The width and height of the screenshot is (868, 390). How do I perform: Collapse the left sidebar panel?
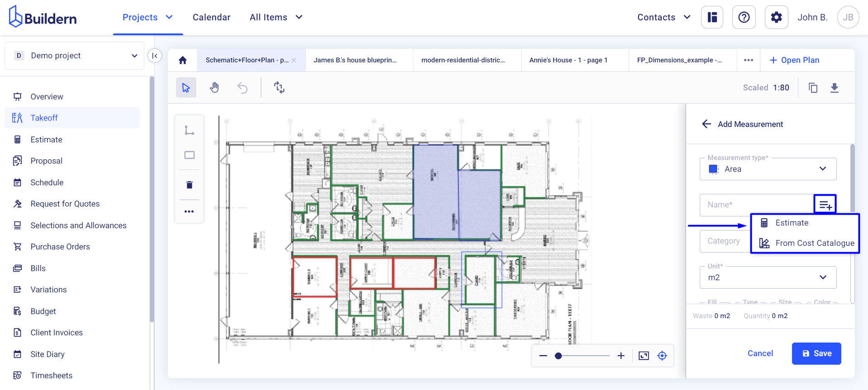tap(155, 56)
